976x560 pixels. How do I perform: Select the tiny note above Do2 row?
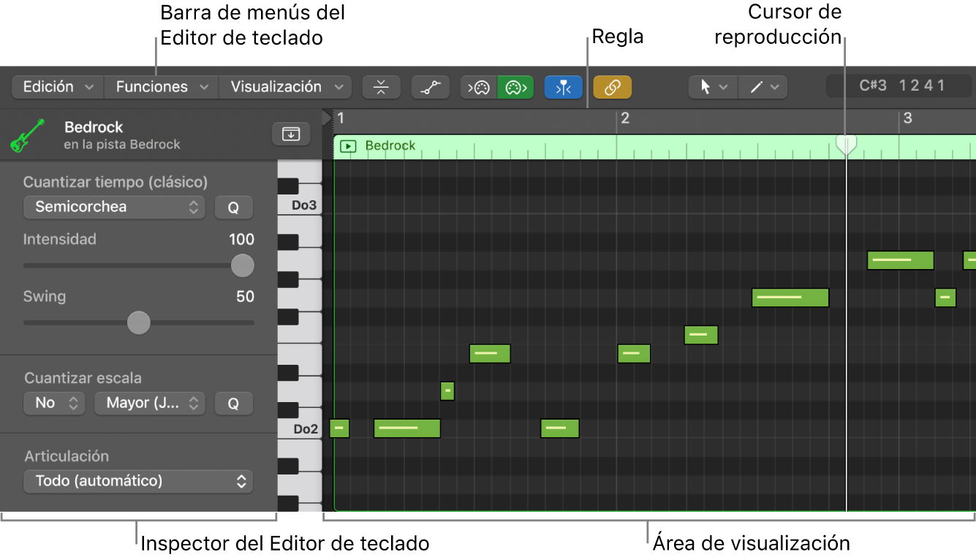[447, 391]
